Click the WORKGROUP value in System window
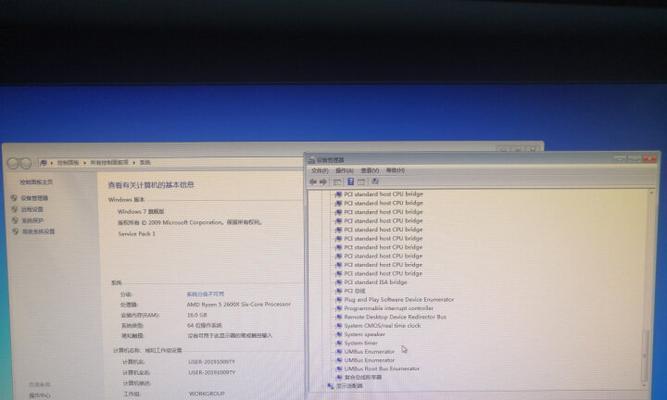Image resolution: width=667 pixels, height=400 pixels. pos(206,394)
